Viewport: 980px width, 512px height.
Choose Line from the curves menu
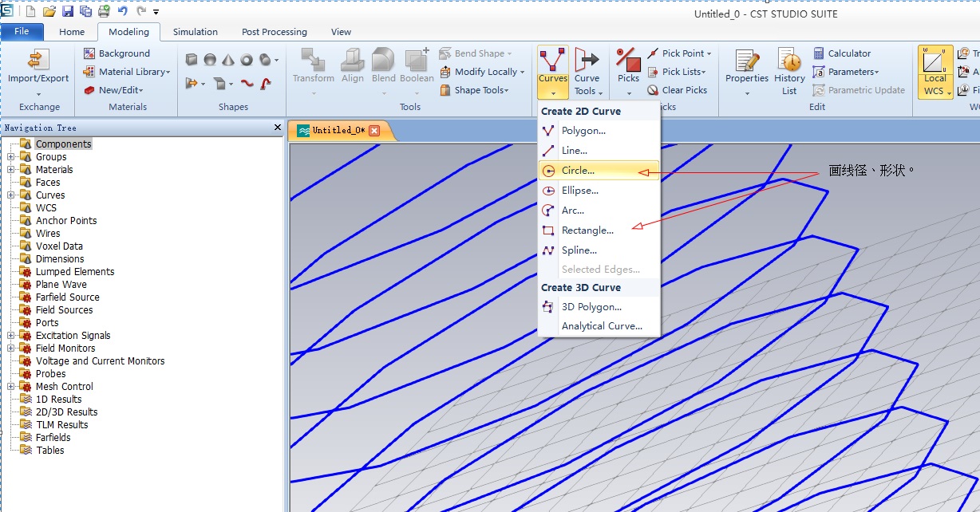[599, 151]
